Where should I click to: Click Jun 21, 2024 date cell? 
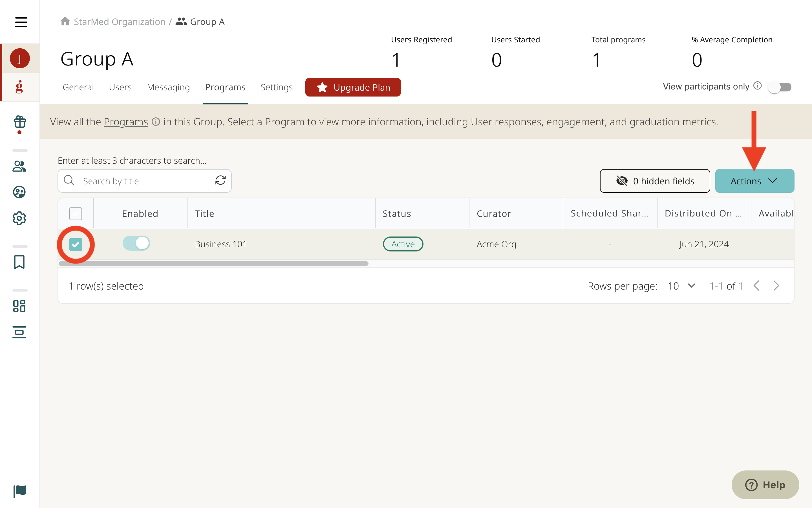[704, 244]
